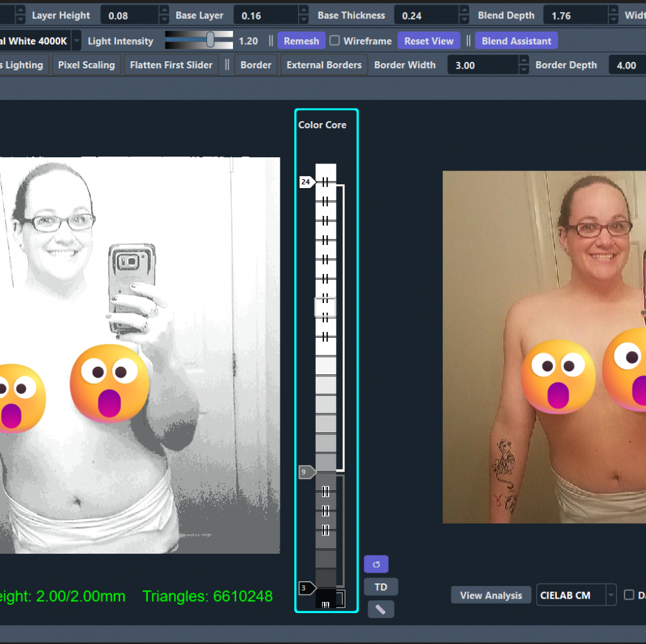Click the TD icon button
Screen dimensions: 646x644
(x=380, y=586)
